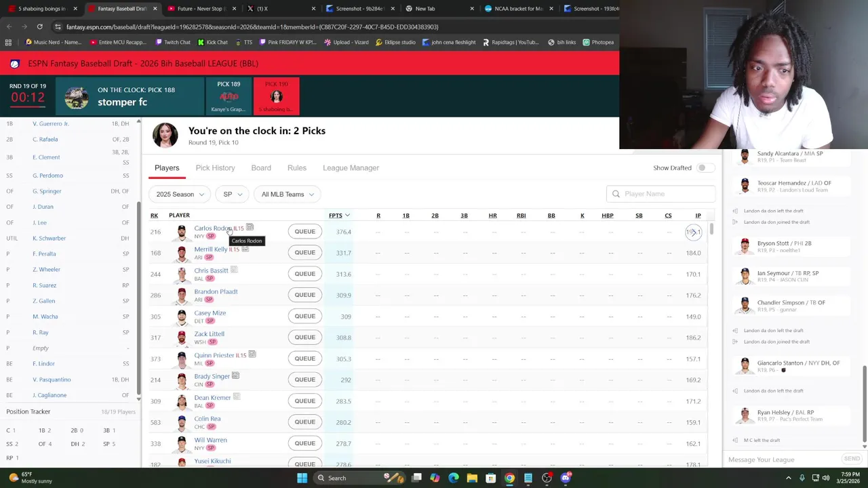Screen dimensions: 868x488
Task: Sort by the FPTS column arrow
Action: coord(347,216)
